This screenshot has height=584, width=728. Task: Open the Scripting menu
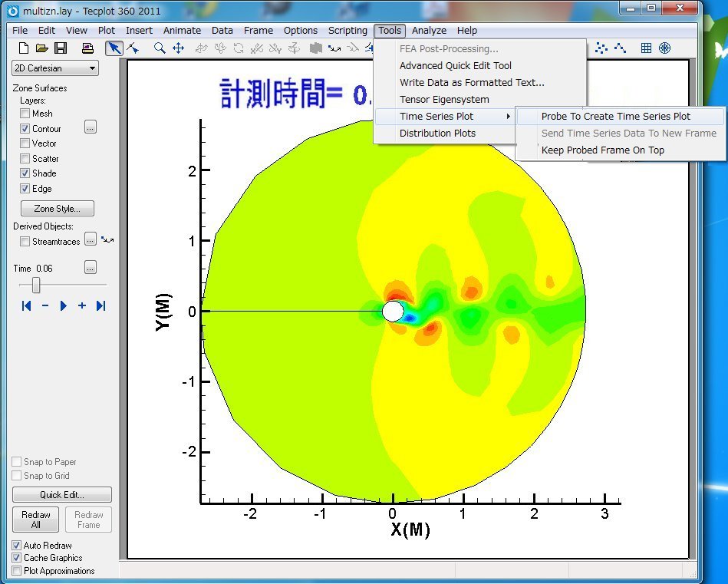(348, 30)
